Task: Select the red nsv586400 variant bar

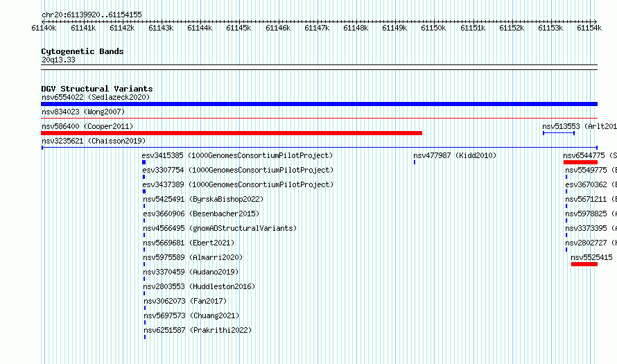Action: [232, 133]
